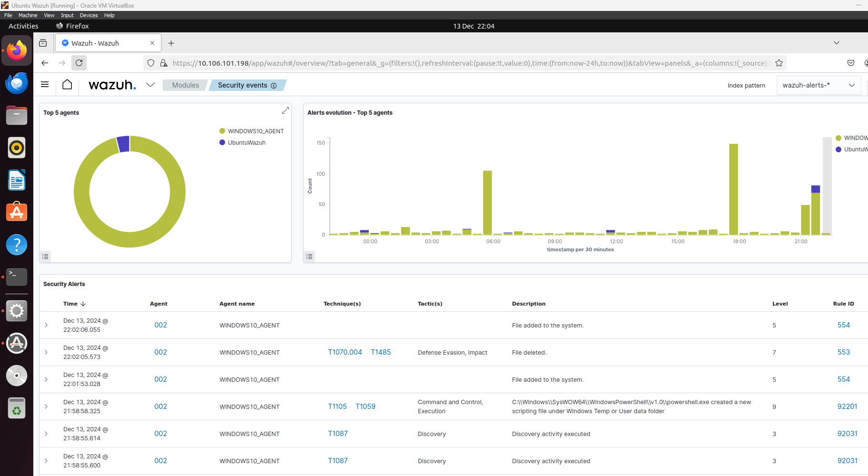Click the tracking protection shield icon

pyautogui.click(x=150, y=63)
